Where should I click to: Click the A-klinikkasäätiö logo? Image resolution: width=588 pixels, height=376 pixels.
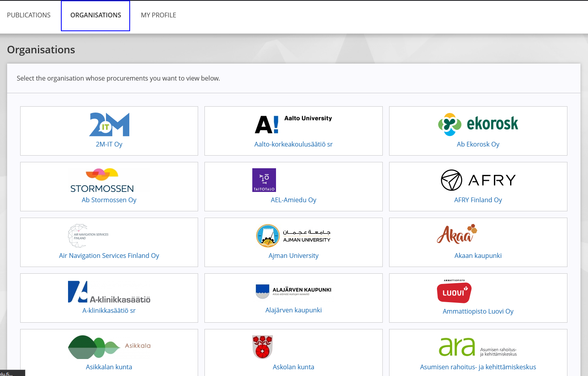109,292
